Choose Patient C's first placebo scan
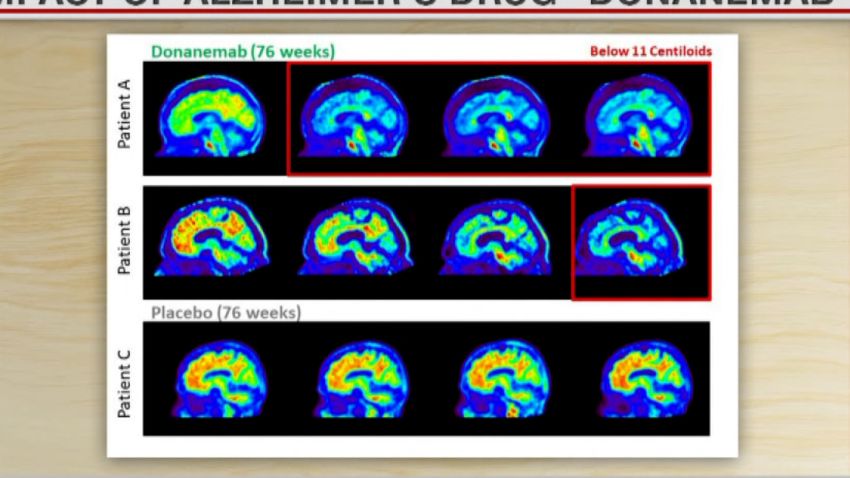The image size is (850, 478). (220, 379)
